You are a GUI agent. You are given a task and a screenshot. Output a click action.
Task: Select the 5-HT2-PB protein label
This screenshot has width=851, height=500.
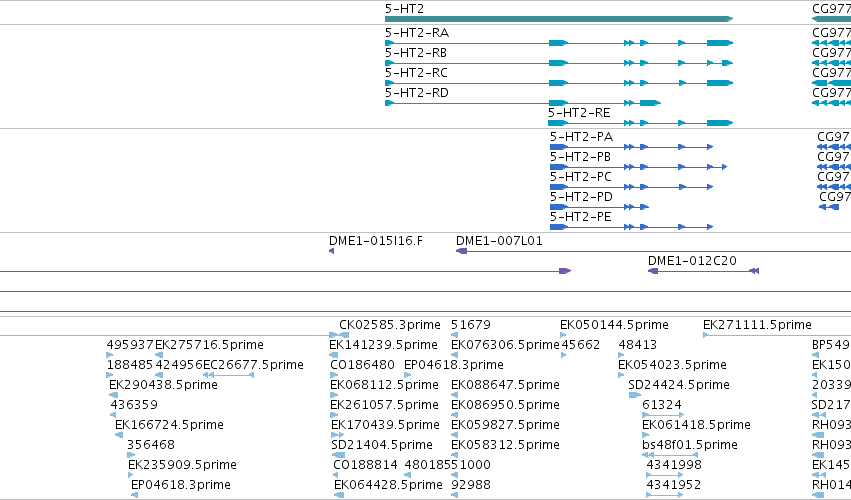pos(580,157)
